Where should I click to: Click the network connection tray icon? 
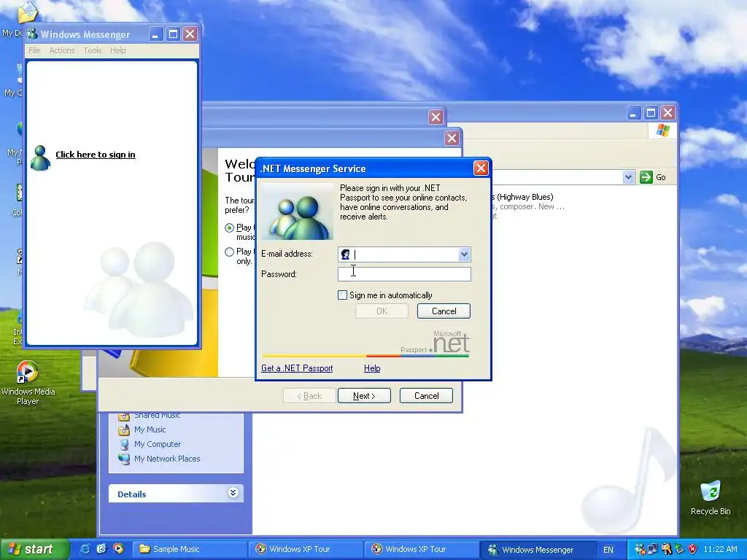[653, 549]
